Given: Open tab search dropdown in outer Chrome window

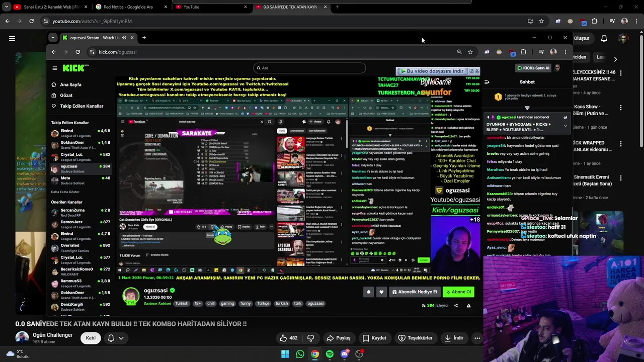Looking at the screenshot, I should 7,7.
